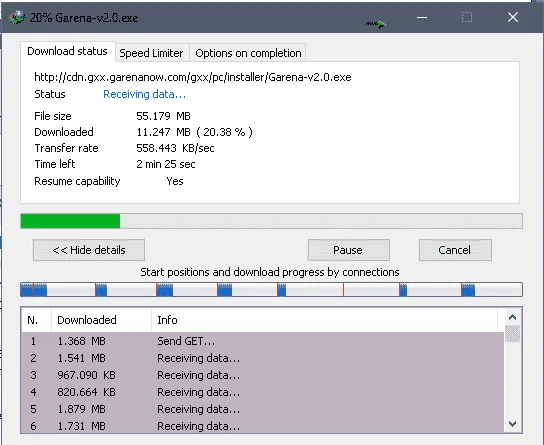Viewport: 544px width, 445px height.
Task: Click the N. column header
Action: [x=36, y=320]
